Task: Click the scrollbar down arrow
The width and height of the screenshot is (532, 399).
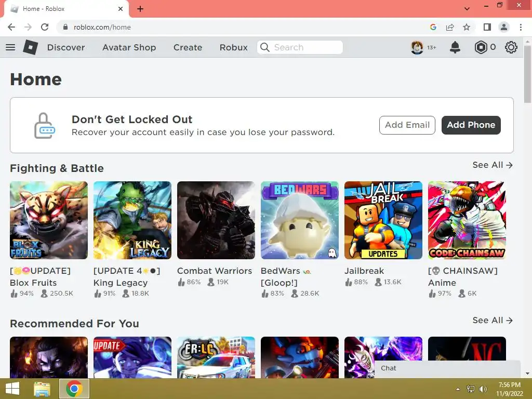Action: tap(527, 374)
